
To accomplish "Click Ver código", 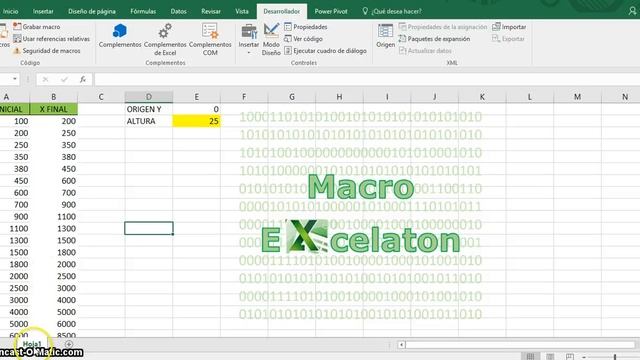I will point(303,39).
